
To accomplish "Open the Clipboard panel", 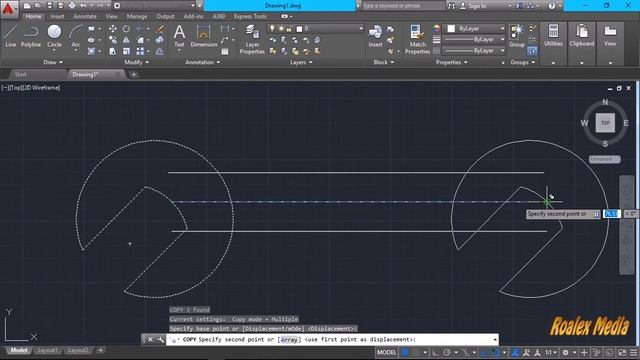I will point(582,36).
